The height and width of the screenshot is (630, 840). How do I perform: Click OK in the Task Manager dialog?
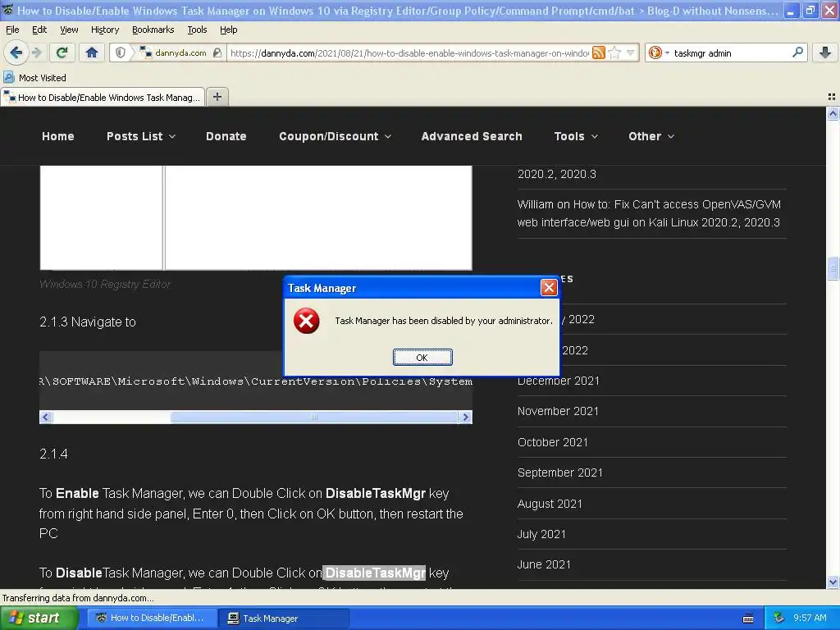[x=422, y=358]
